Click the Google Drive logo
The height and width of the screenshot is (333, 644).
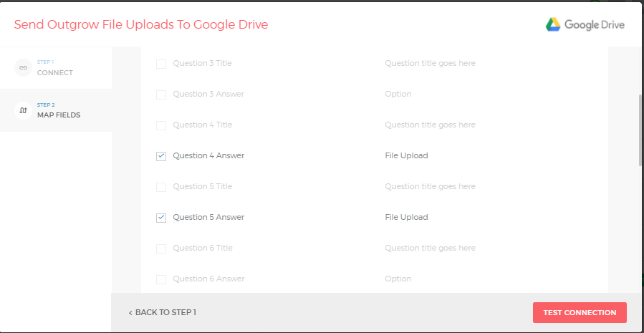click(x=585, y=24)
